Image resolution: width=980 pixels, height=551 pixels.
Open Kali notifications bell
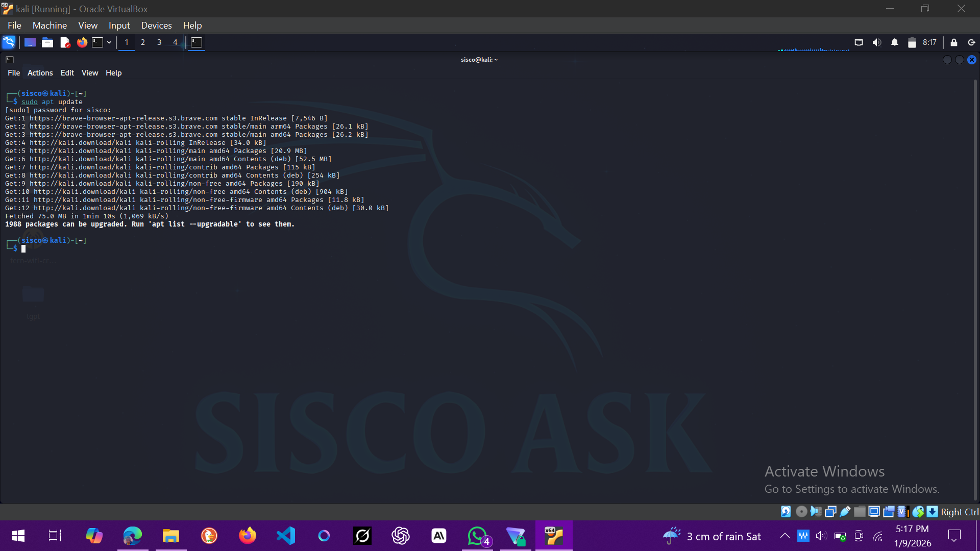(895, 42)
